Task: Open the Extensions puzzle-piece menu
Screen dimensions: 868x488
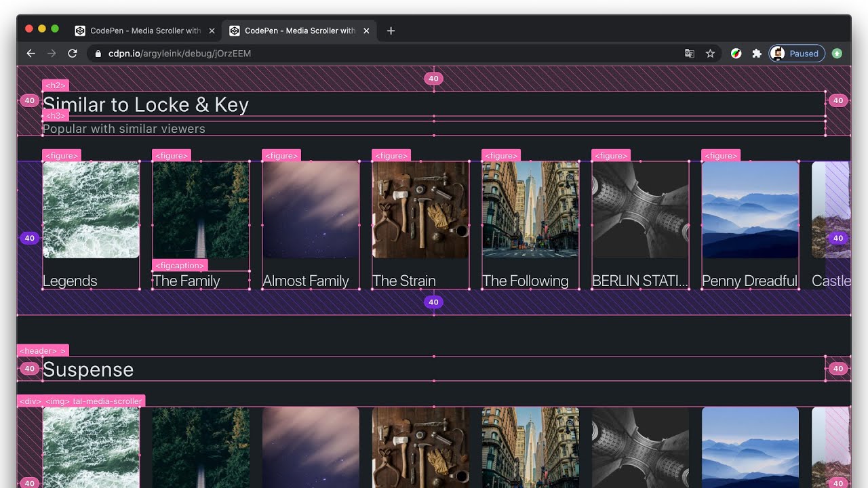Action: pyautogui.click(x=757, y=54)
